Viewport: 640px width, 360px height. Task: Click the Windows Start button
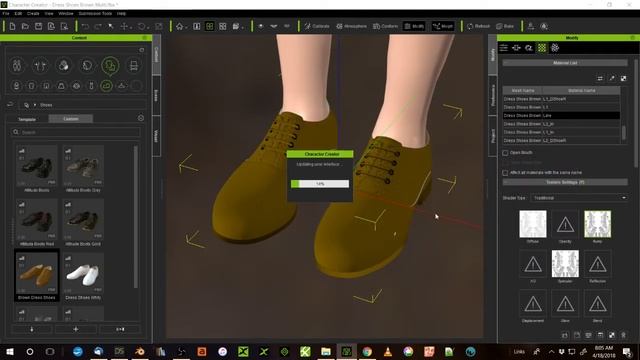10,351
